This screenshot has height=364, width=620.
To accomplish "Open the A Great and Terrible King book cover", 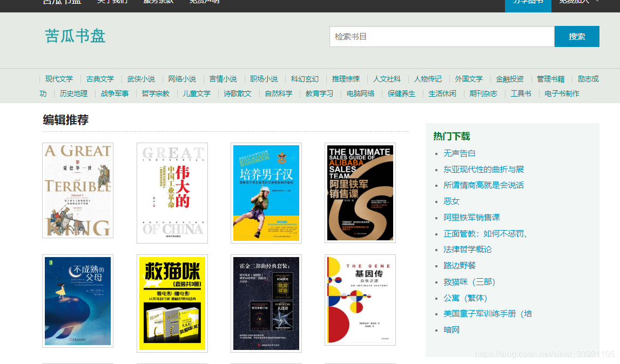I will tap(78, 191).
